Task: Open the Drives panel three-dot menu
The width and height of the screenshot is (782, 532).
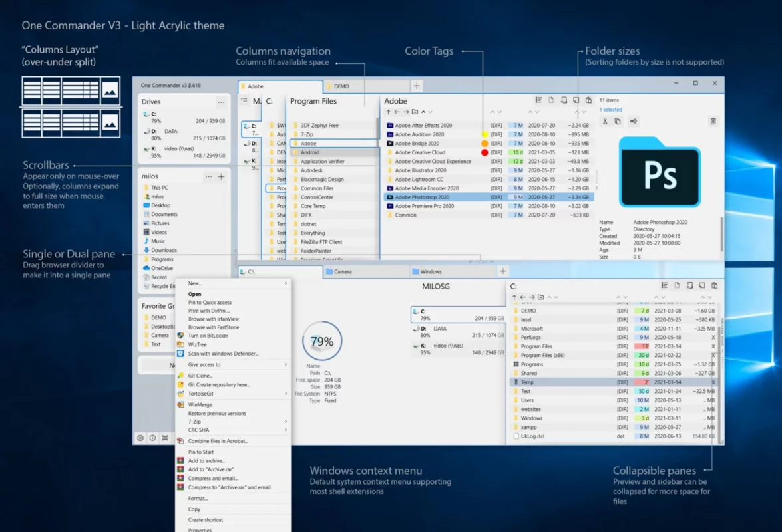Action: pyautogui.click(x=221, y=102)
